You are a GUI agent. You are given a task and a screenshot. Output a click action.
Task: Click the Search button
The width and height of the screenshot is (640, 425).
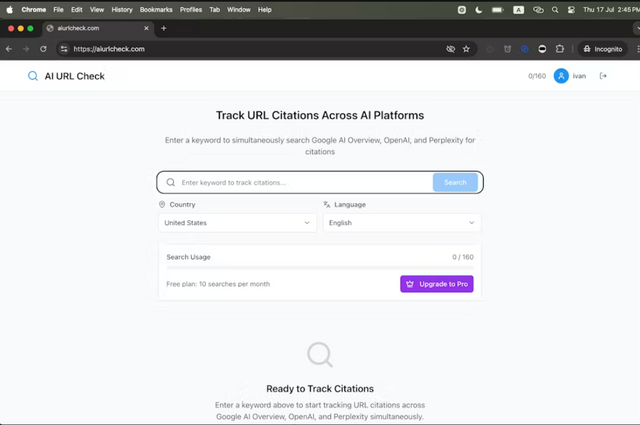coord(455,182)
